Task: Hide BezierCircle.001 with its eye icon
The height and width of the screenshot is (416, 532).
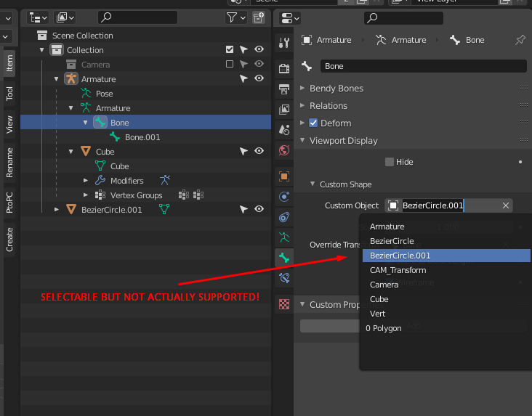Action: tap(259, 209)
